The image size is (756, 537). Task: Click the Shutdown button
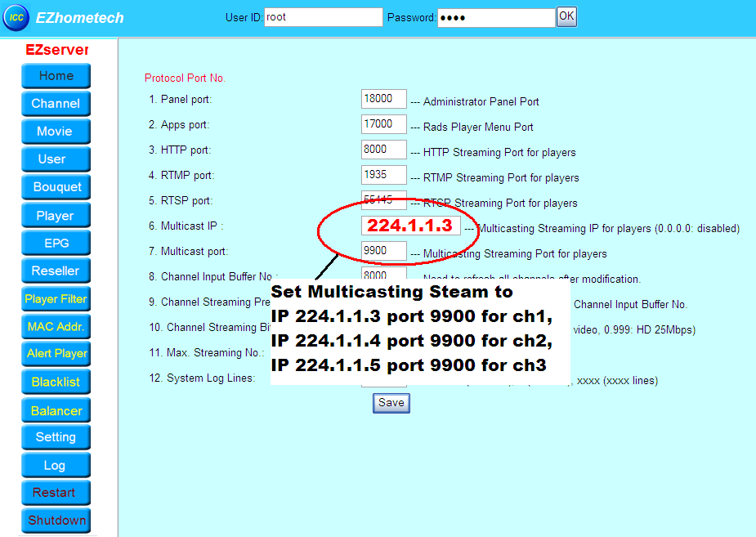click(x=56, y=520)
